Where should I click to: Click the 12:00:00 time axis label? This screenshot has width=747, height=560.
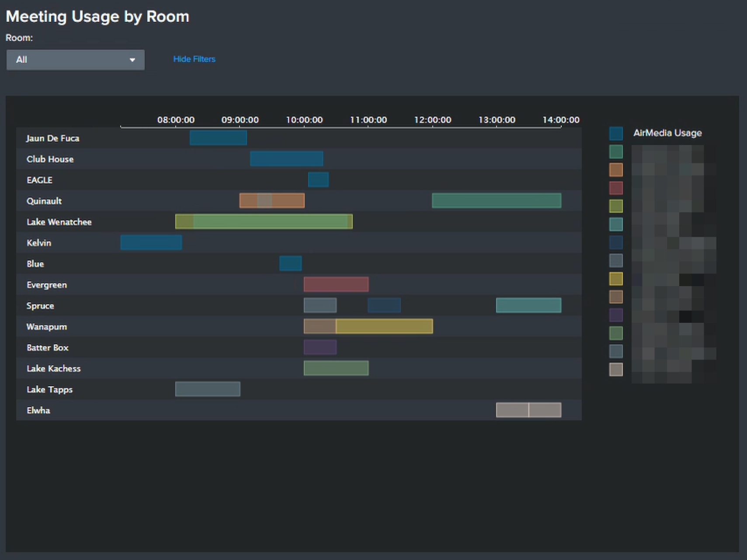433,120
